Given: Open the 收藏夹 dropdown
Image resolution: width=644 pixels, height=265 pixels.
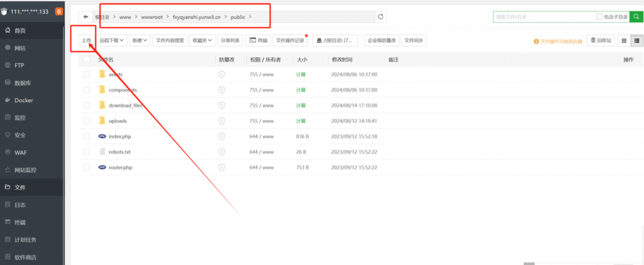Looking at the screenshot, I should [202, 40].
